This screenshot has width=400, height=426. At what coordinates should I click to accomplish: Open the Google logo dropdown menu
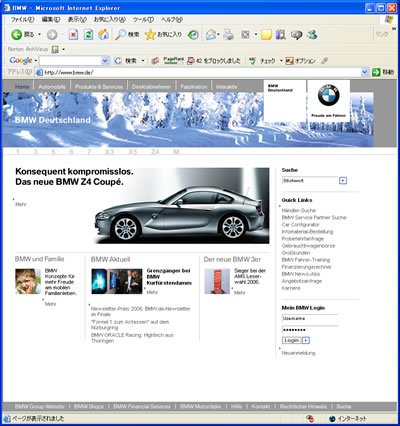point(35,61)
